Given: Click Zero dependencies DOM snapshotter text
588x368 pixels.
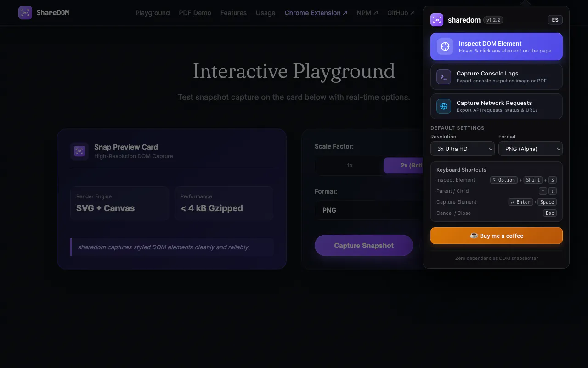Looking at the screenshot, I should [x=497, y=258].
